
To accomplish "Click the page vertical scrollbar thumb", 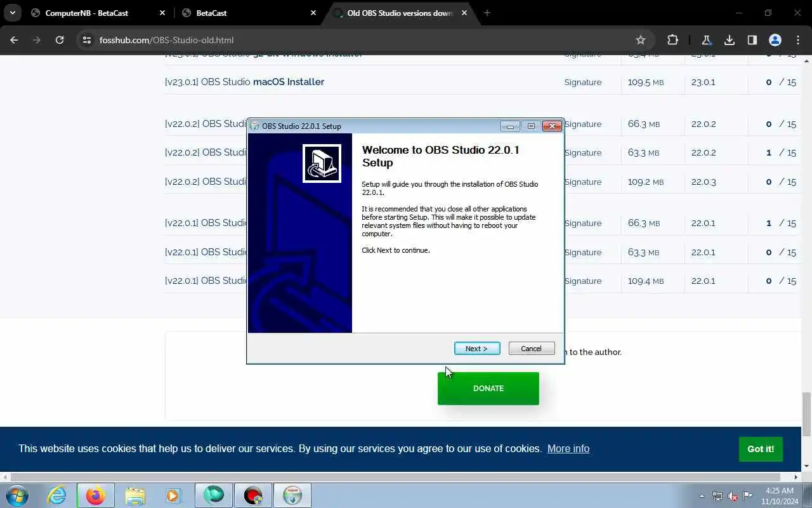I will pyautogui.click(x=806, y=414).
